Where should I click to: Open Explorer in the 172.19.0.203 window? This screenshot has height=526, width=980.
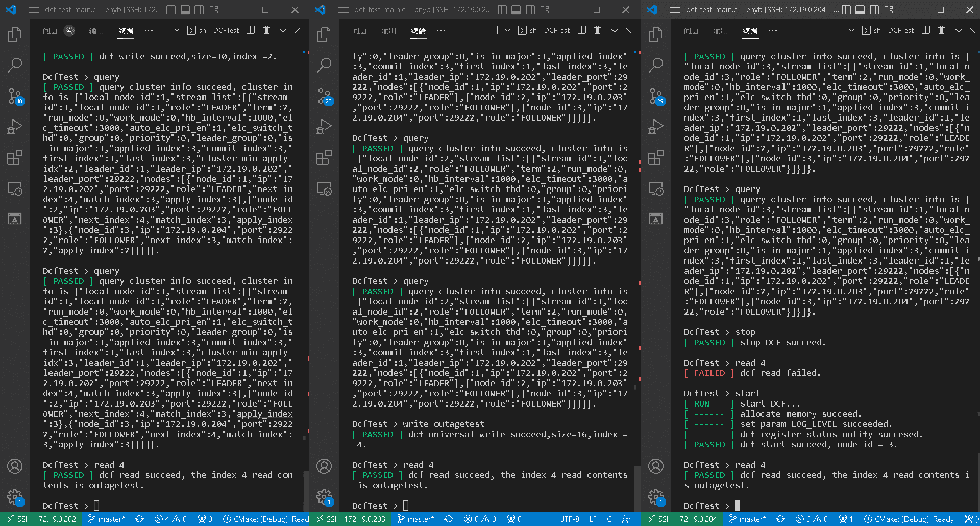(324, 35)
